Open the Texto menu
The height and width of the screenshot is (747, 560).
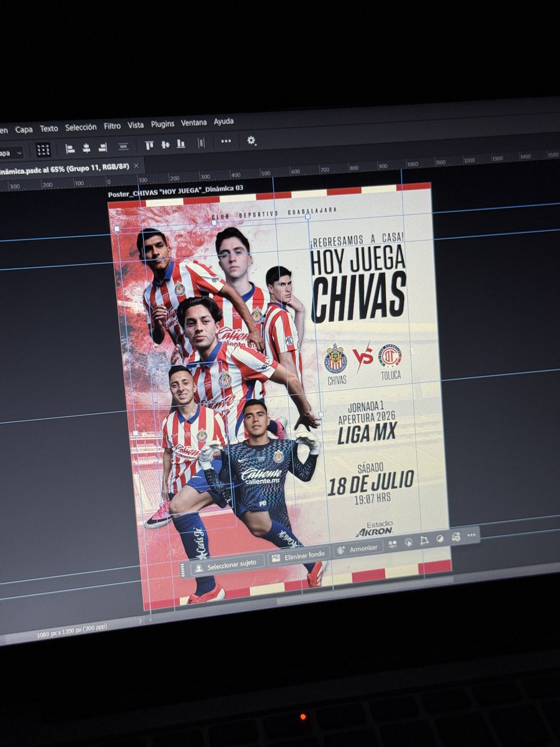point(49,128)
